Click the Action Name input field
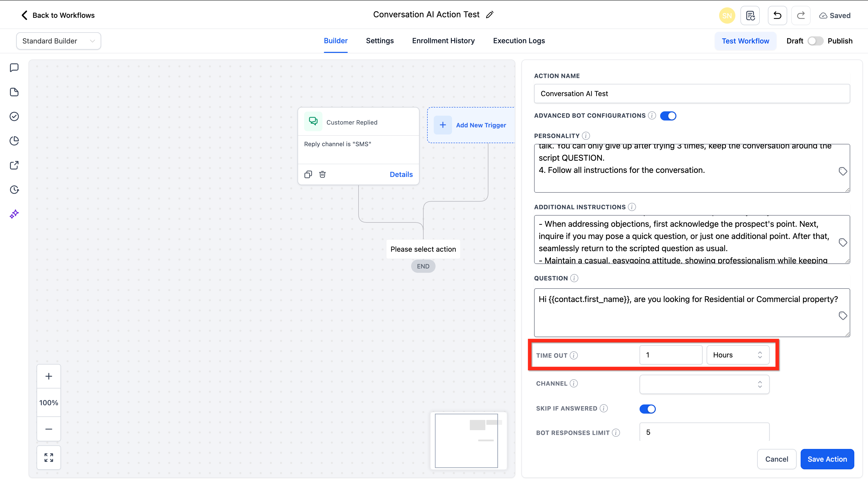 pos(692,93)
